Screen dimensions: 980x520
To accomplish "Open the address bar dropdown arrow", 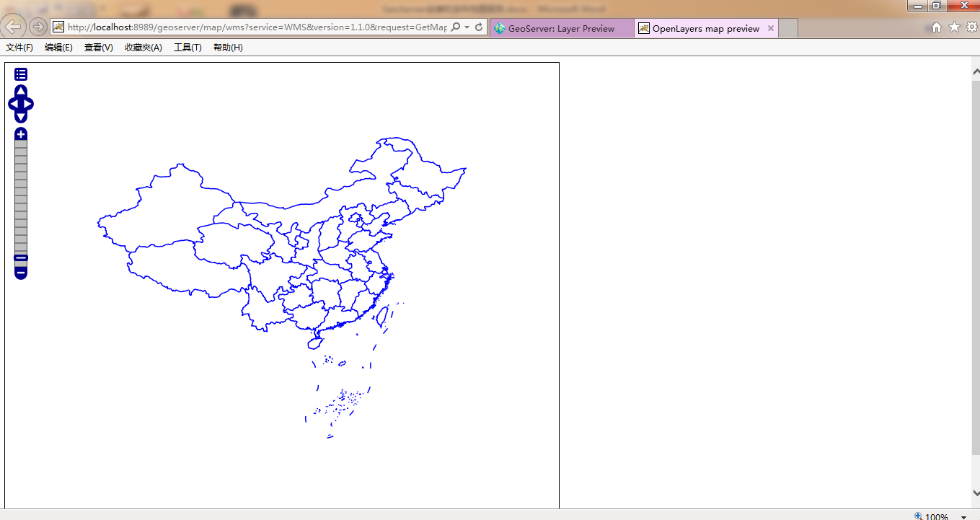I will (467, 27).
